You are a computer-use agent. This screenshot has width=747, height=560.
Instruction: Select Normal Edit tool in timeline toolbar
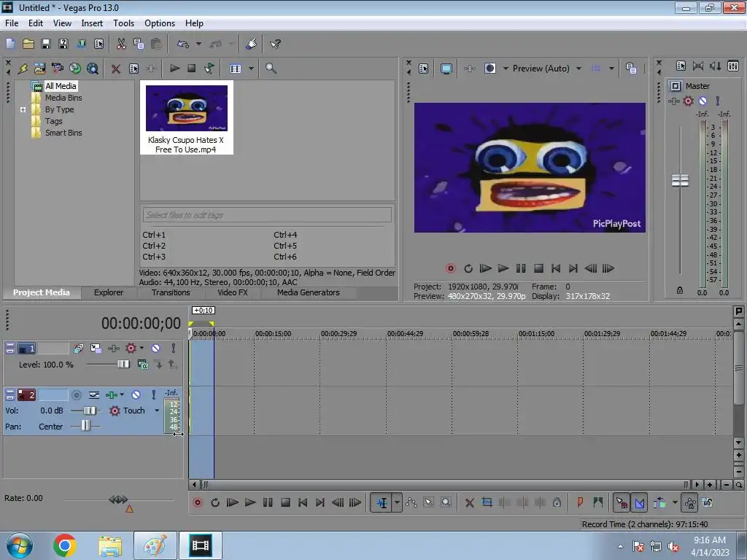click(x=382, y=502)
